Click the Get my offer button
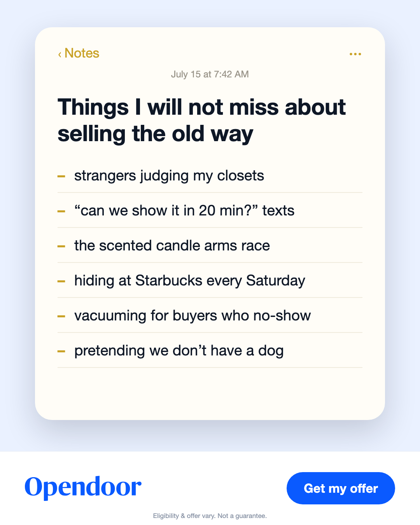 coord(341,488)
